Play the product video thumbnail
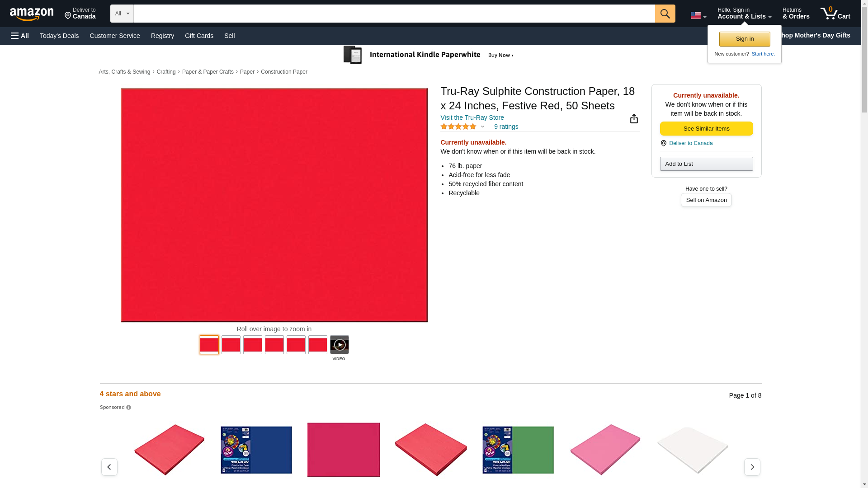This screenshot has width=868, height=488. click(x=339, y=345)
